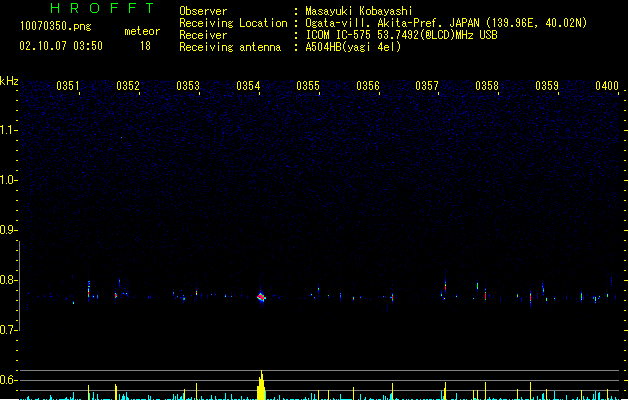Click the "Receiver" field label

203,35
